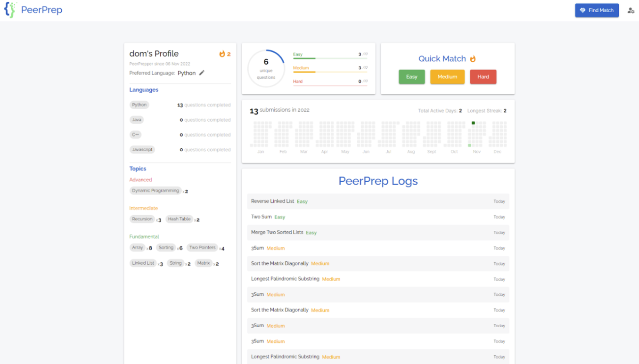Click the Dynamic Programming topic chip
Viewport: 639px width, 364px height.
tap(156, 191)
